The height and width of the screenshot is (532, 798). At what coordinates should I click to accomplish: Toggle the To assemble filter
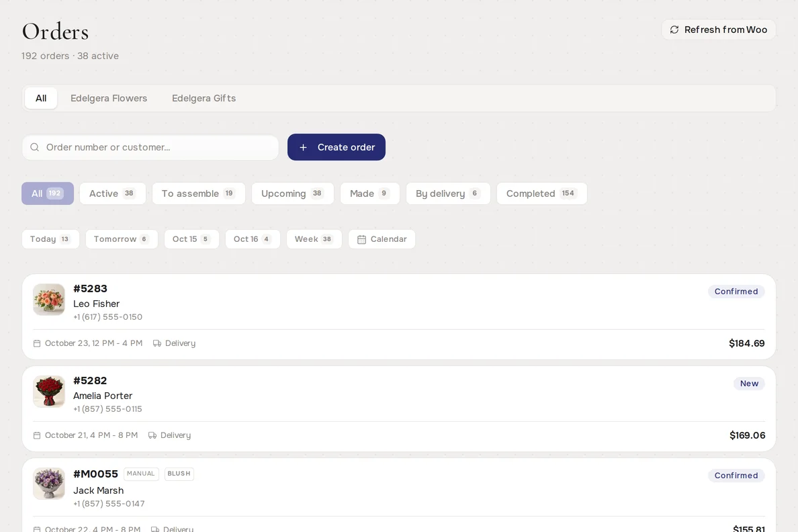click(x=198, y=193)
